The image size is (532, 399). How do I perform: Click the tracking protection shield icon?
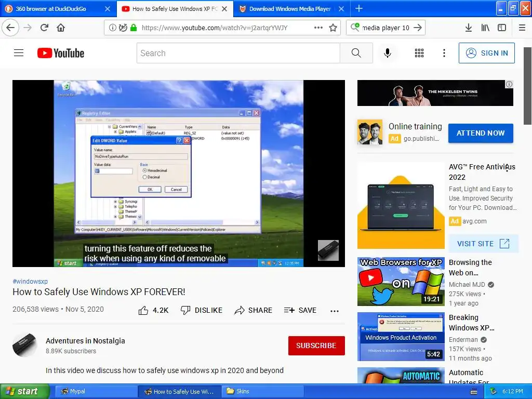point(123,28)
